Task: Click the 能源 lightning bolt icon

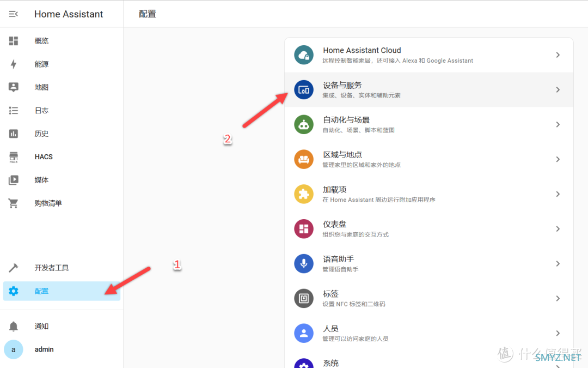Action: 14,64
